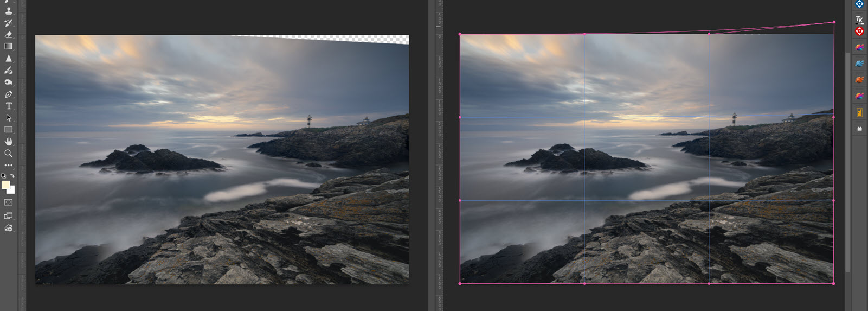Open the white background color swatch
Image resolution: width=868 pixels, height=311 pixels.
coord(12,191)
